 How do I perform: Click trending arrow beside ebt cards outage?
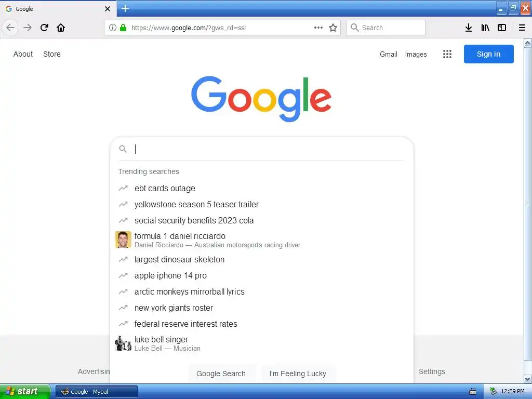tap(123, 188)
